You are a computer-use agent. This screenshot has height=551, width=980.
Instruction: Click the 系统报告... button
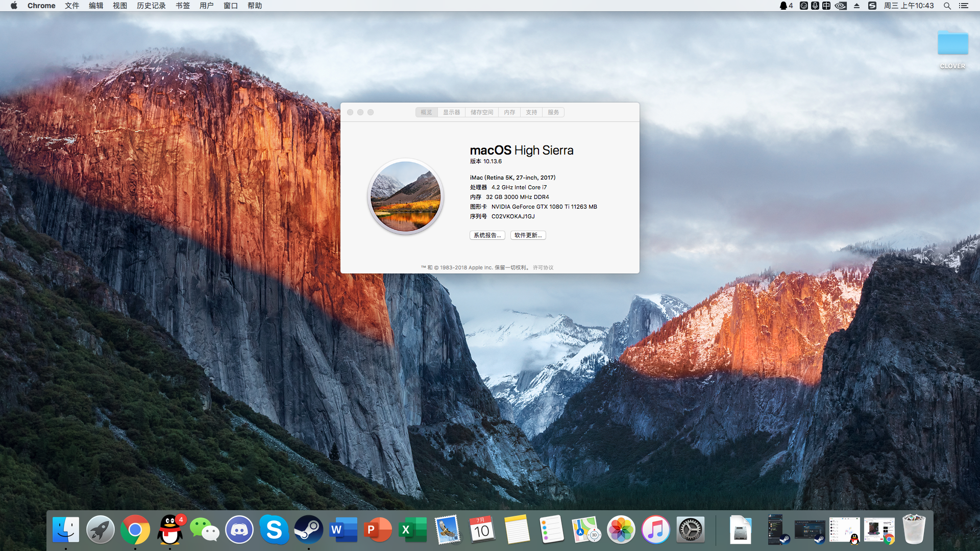pos(487,235)
